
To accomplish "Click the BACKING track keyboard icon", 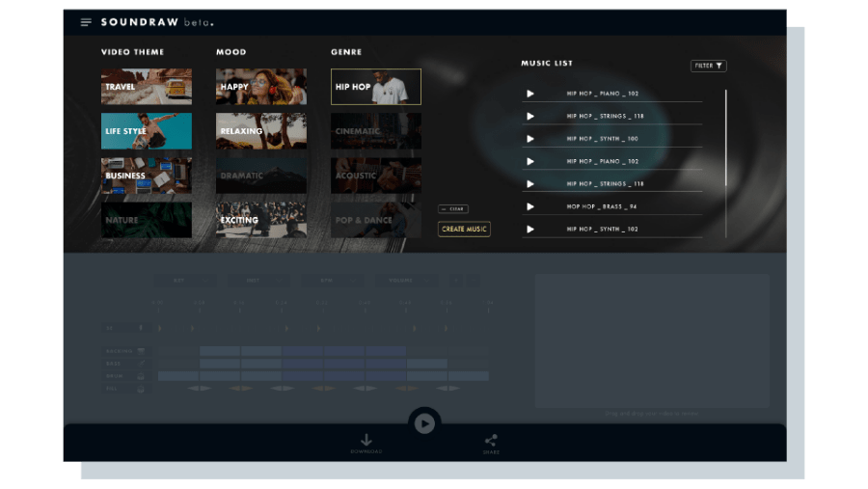I will tap(141, 351).
